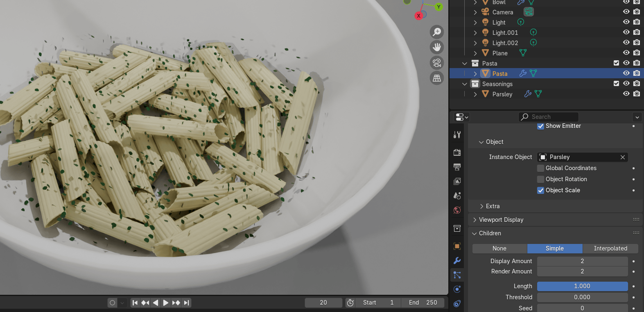Screen dimensions: 644x312
Task: Toggle the camera view icon
Action: coord(437,63)
